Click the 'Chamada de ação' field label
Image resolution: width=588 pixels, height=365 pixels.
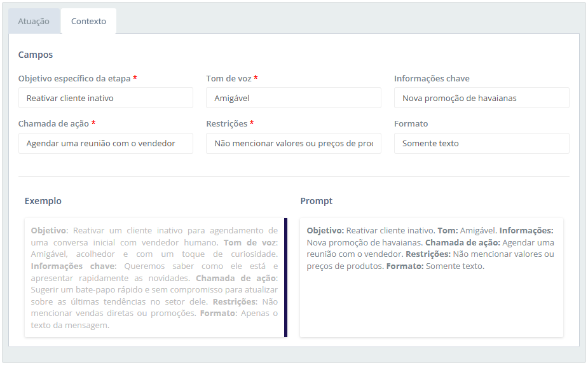[53, 123]
